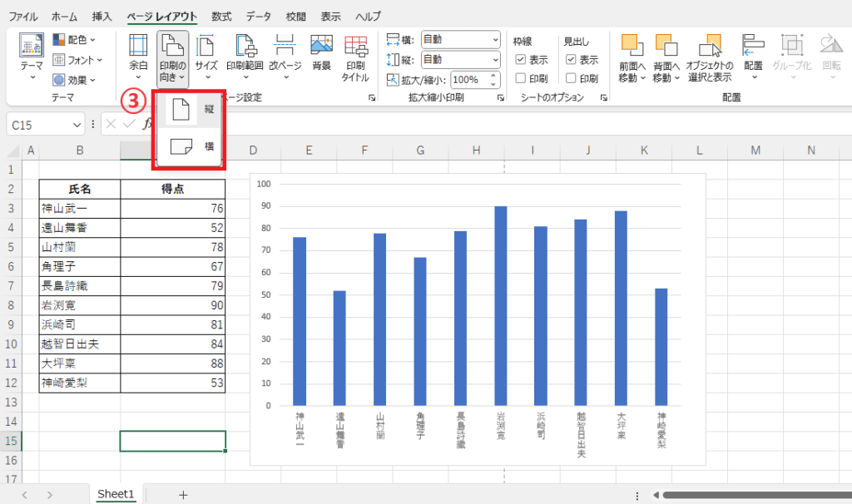Click the select-all corner triangle
This screenshot has width=852, height=504.
13,151
